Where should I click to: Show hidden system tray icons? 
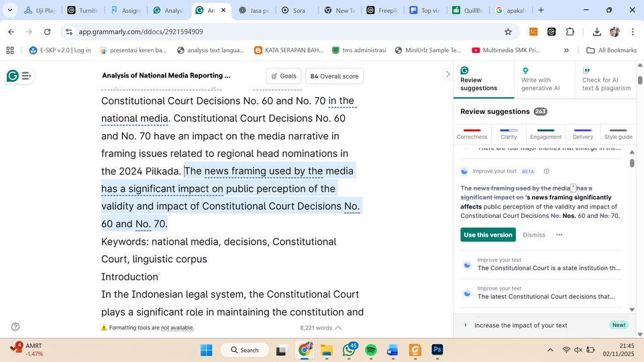[551, 350]
